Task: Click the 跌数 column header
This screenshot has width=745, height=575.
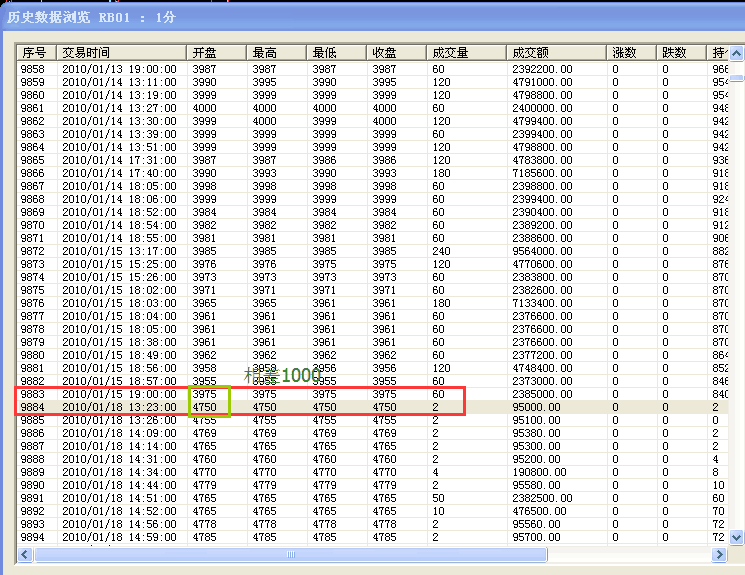Action: (x=682, y=52)
